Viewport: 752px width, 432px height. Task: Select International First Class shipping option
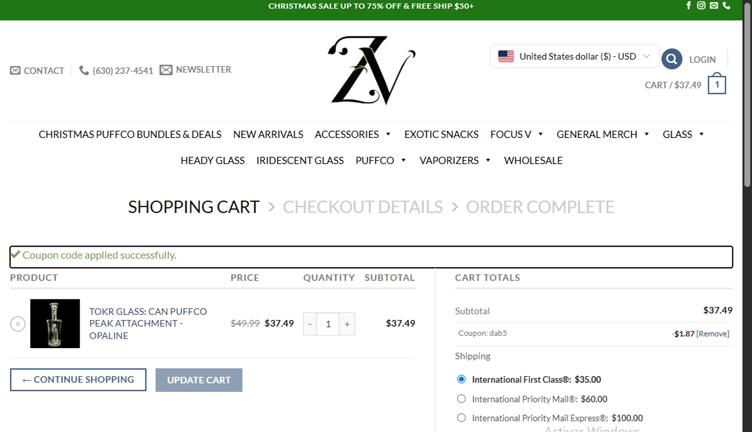pos(461,379)
